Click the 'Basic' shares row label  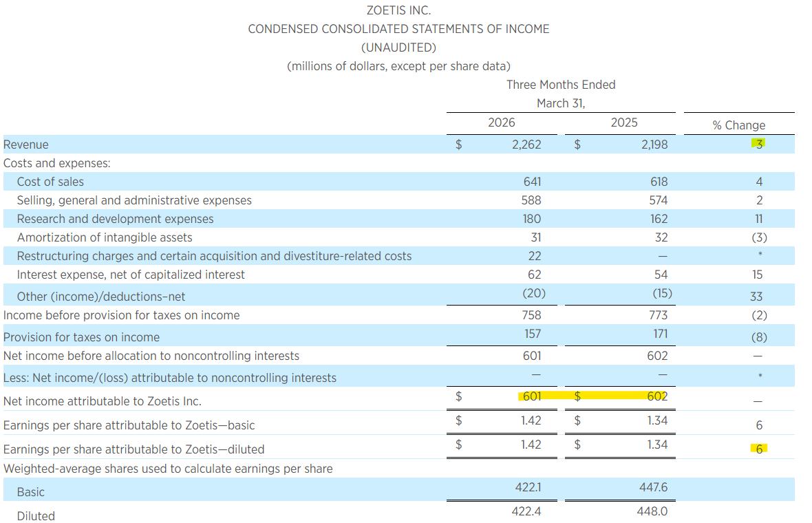click(30, 493)
